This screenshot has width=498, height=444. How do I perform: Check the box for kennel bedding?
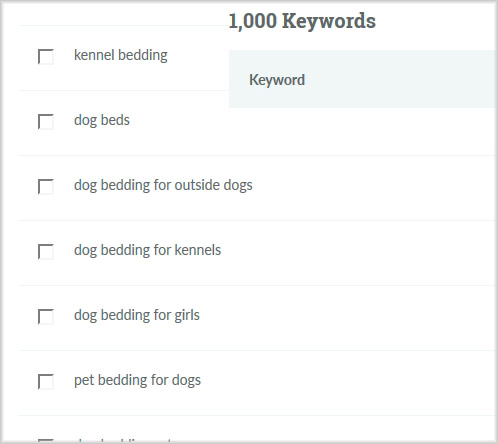(46, 57)
